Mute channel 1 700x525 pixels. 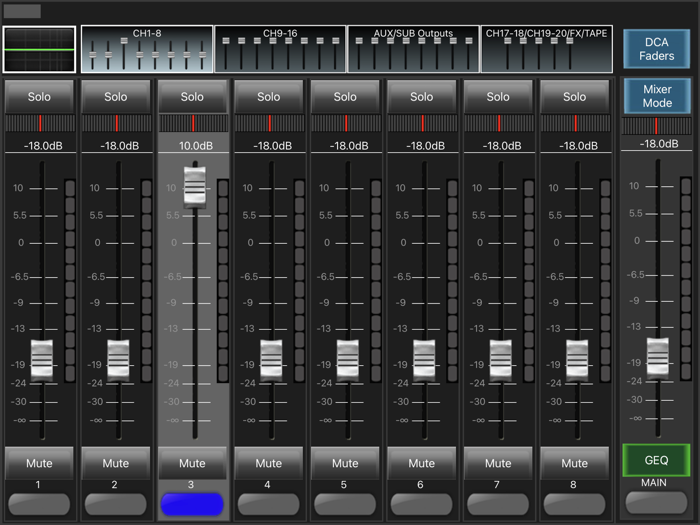point(39,463)
